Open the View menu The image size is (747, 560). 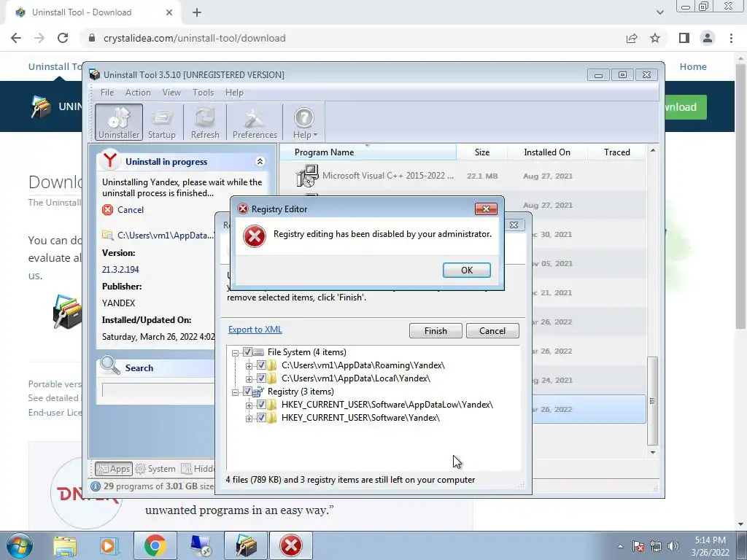(x=171, y=93)
